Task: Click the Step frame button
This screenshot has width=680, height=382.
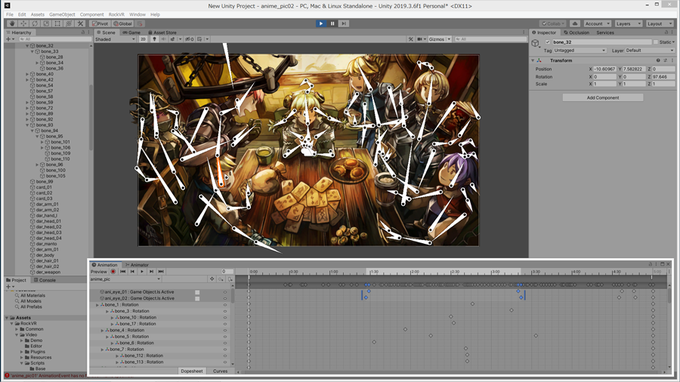Action: pos(343,23)
